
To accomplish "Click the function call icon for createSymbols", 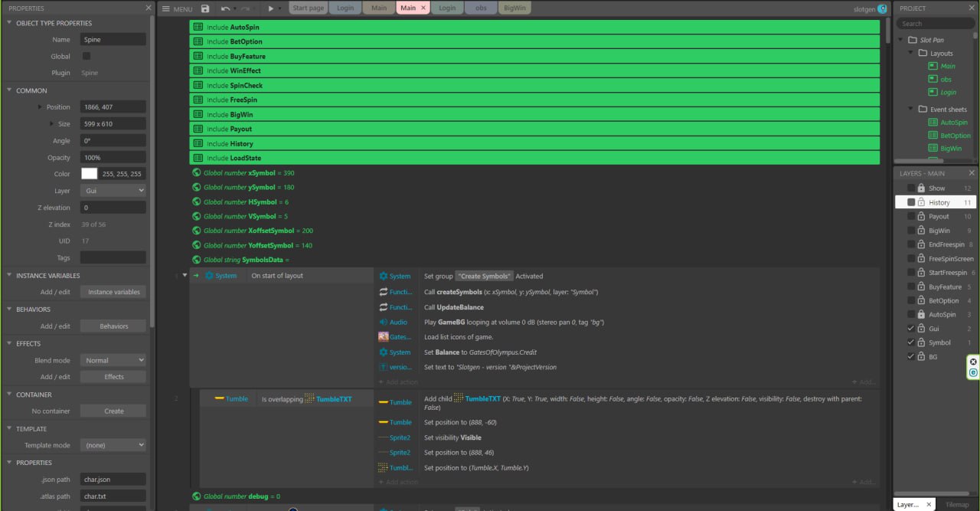I will 384,292.
